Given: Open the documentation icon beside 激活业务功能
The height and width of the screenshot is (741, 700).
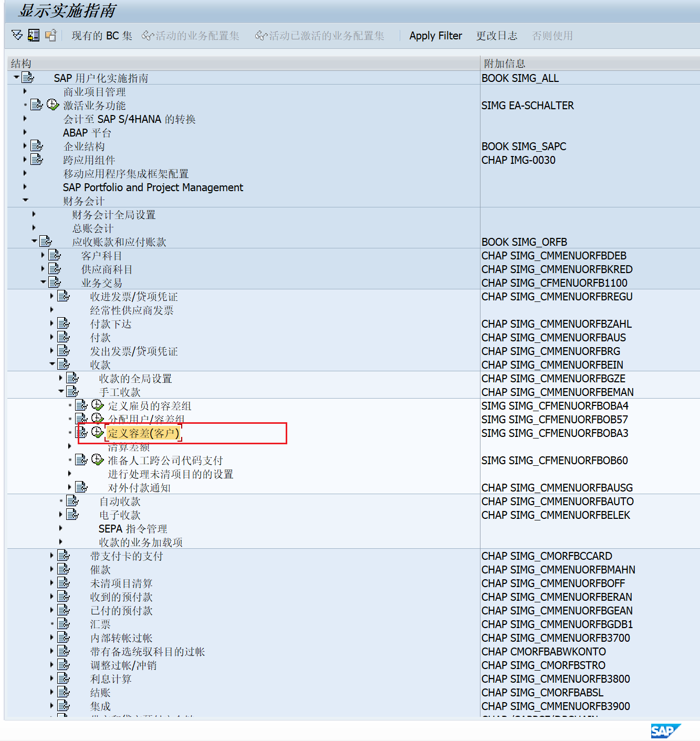Looking at the screenshot, I should tap(36, 105).
